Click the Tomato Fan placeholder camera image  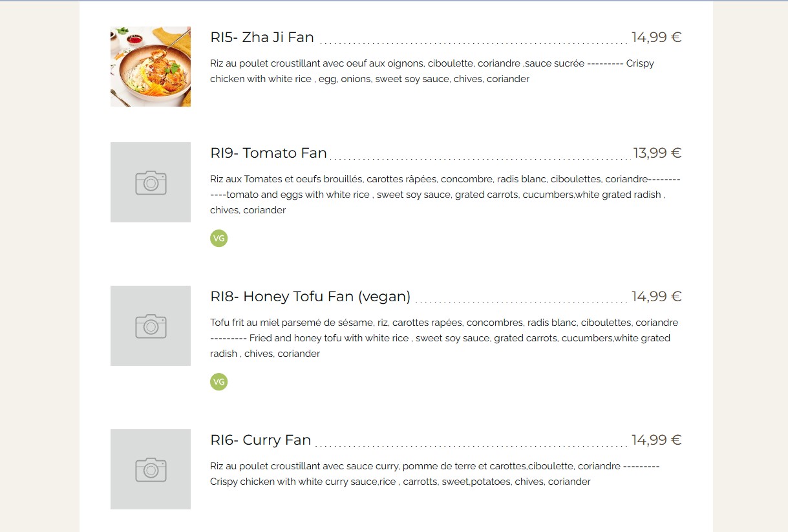(x=151, y=182)
